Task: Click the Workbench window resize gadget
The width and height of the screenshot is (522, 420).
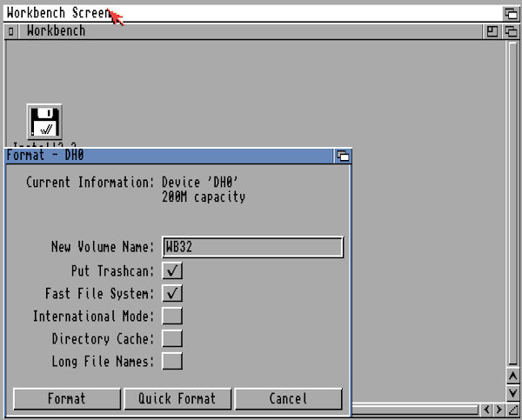Action: pos(513,410)
